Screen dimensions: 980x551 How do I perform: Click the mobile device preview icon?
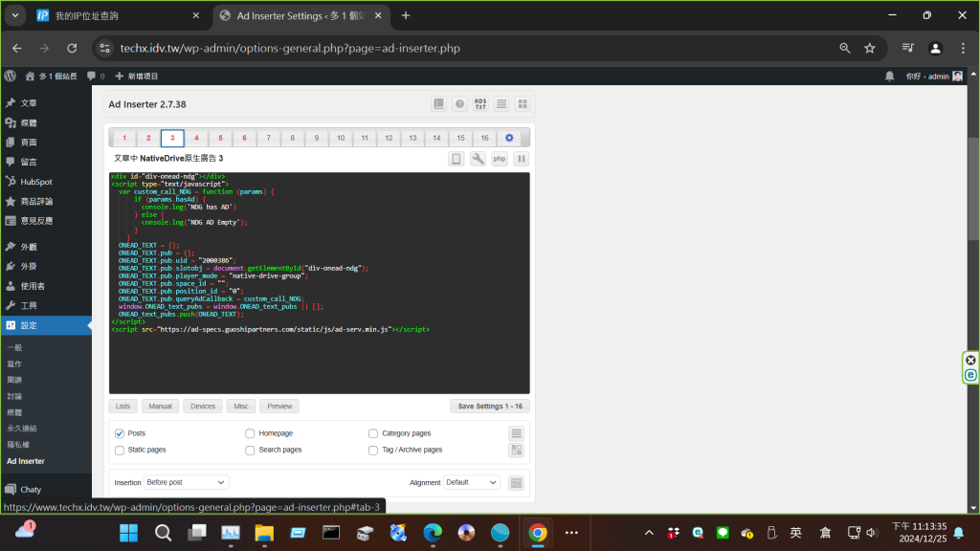coord(457,159)
